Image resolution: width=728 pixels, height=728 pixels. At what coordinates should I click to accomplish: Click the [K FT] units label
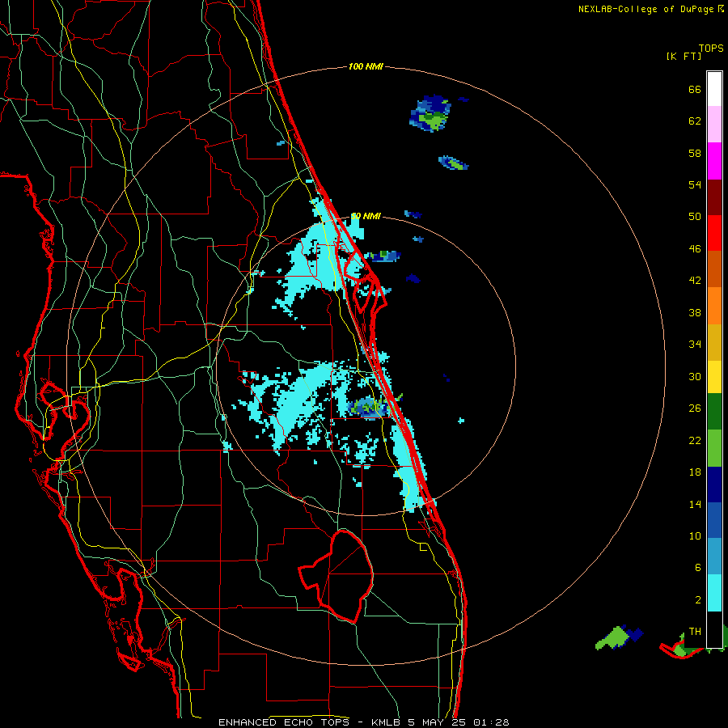(684, 56)
